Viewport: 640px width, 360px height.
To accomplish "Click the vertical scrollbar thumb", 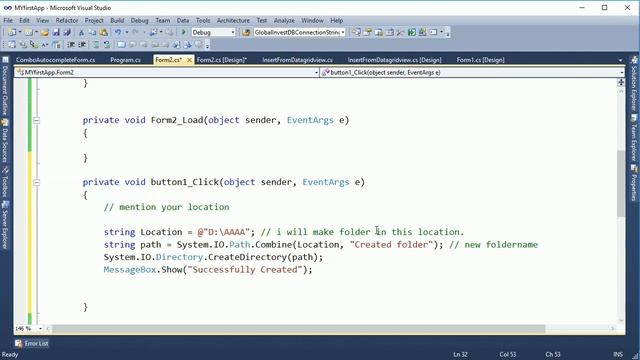I will (x=621, y=183).
